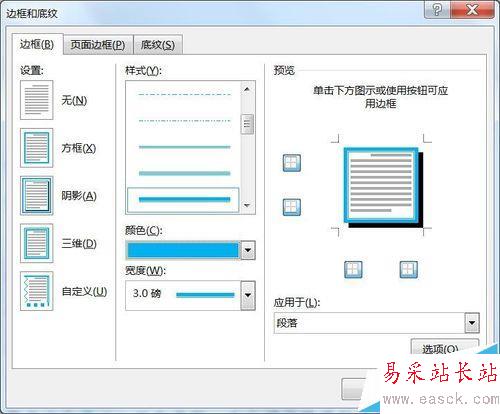
Task: Switch to the 边框(B) tab
Action: (x=37, y=44)
